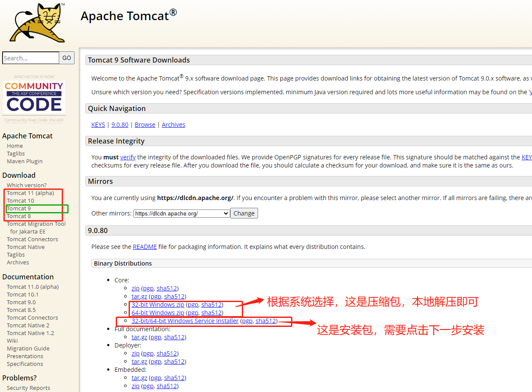Viewport: 532px width, 392px height.
Task: Jump to 9.0.80 in Quick Navigation
Action: click(120, 125)
